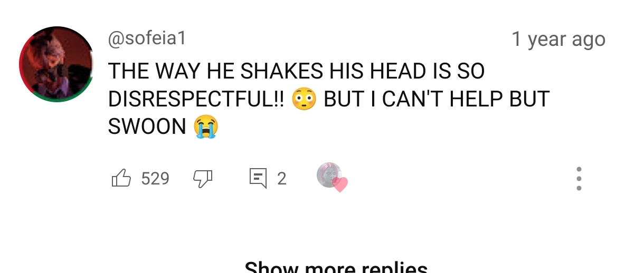Like the comment with thumbs up icon

pyautogui.click(x=121, y=179)
